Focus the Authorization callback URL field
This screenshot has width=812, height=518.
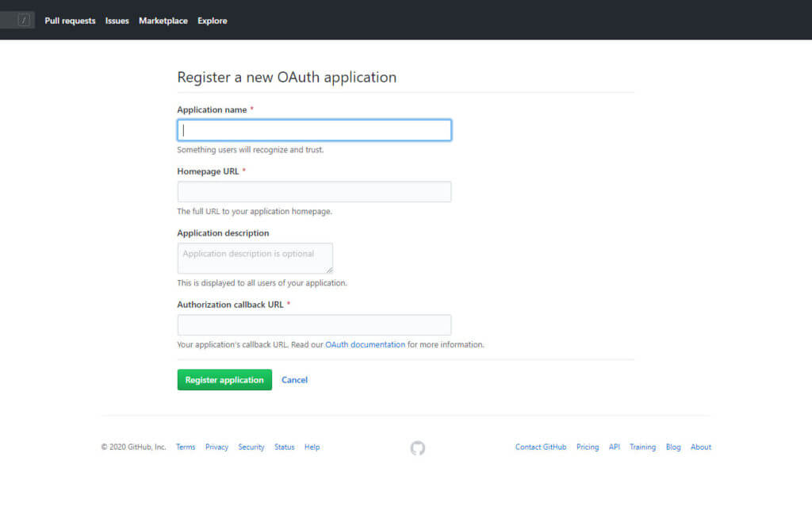pos(314,324)
